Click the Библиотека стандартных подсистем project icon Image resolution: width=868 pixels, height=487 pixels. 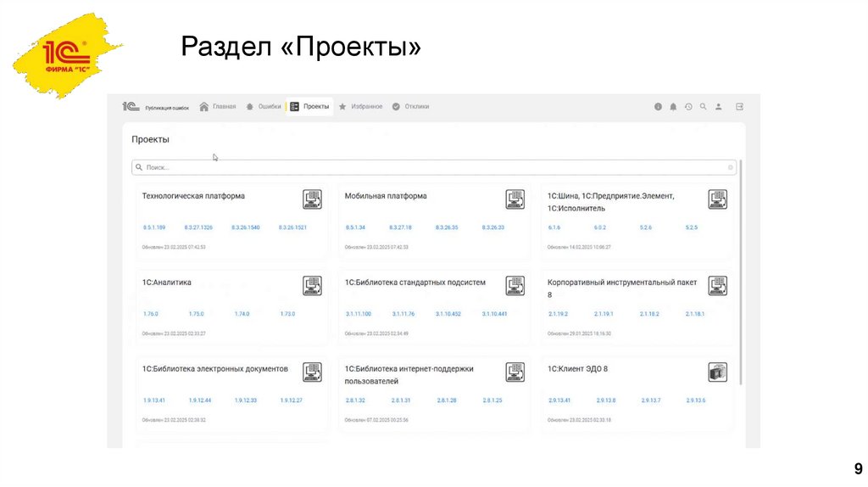click(515, 286)
